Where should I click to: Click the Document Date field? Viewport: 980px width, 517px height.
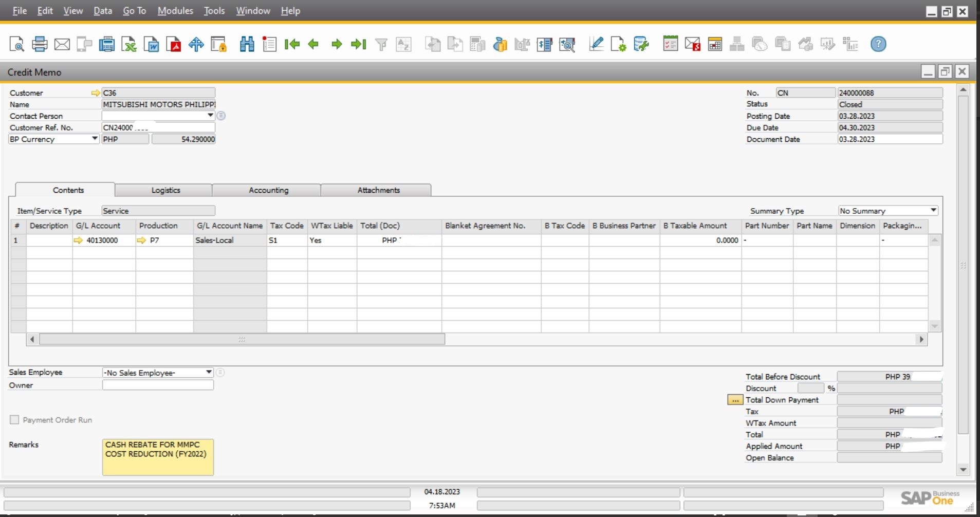pos(890,139)
